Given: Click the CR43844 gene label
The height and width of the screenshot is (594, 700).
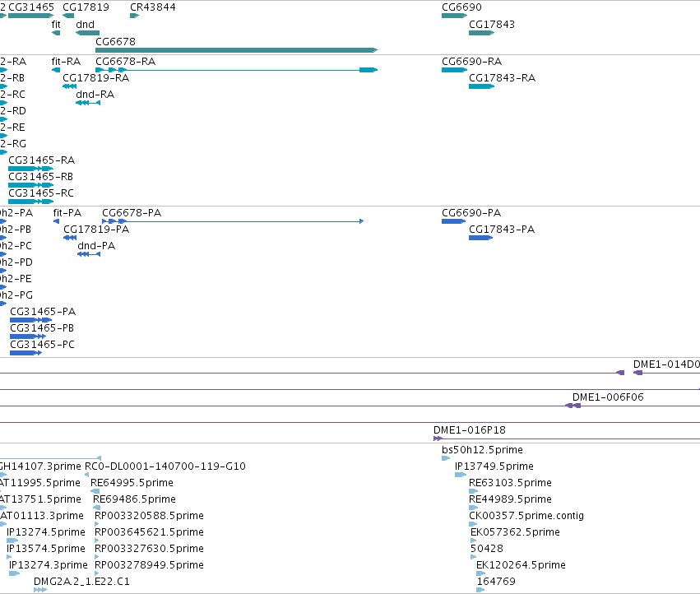Looking at the screenshot, I should click(153, 7).
